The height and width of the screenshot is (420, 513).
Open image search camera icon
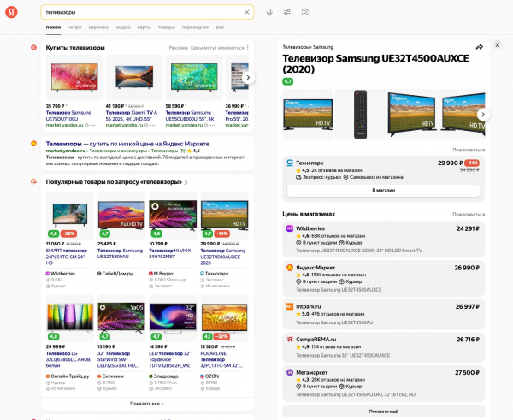tap(305, 12)
